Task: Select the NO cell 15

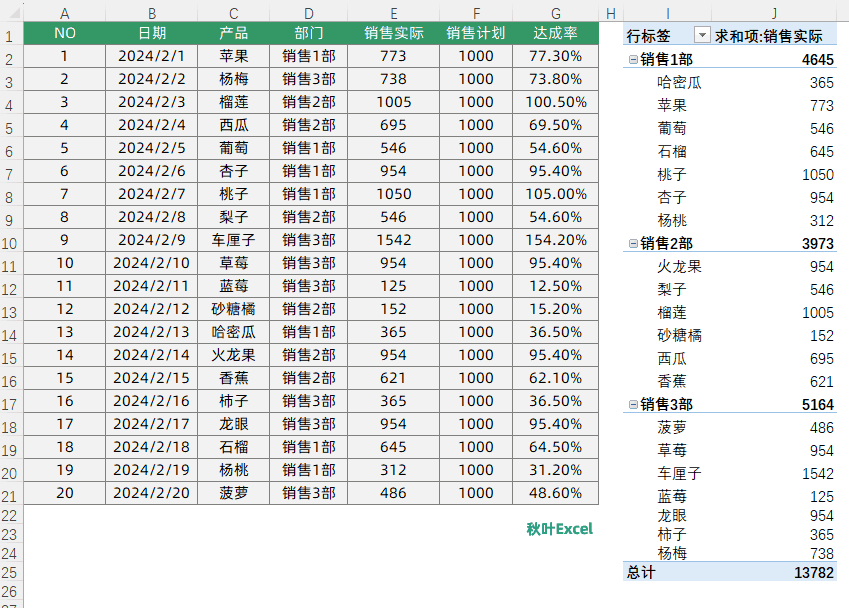Action: click(x=64, y=378)
